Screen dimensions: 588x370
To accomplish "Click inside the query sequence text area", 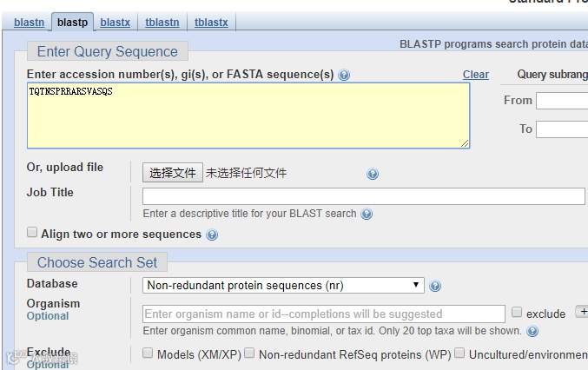I will pos(248,116).
